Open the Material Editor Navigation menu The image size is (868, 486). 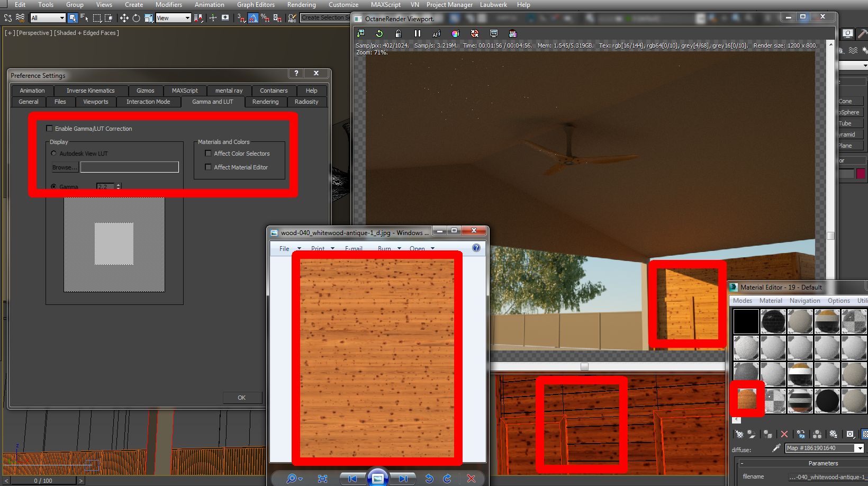click(804, 301)
